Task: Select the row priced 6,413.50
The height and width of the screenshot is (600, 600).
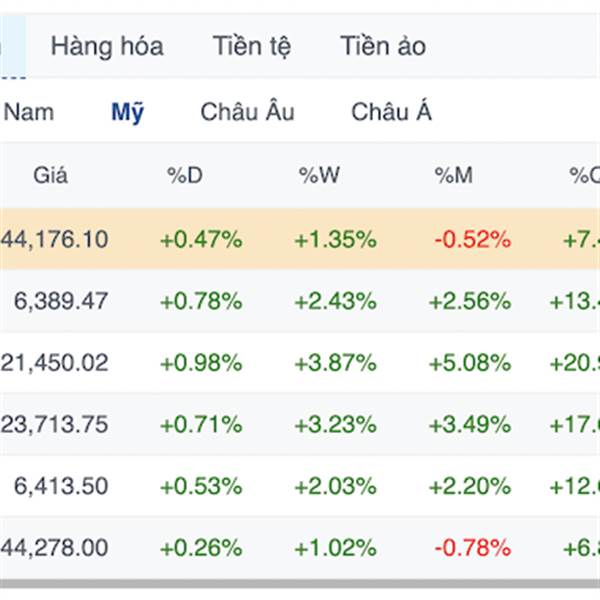Action: pos(61,486)
